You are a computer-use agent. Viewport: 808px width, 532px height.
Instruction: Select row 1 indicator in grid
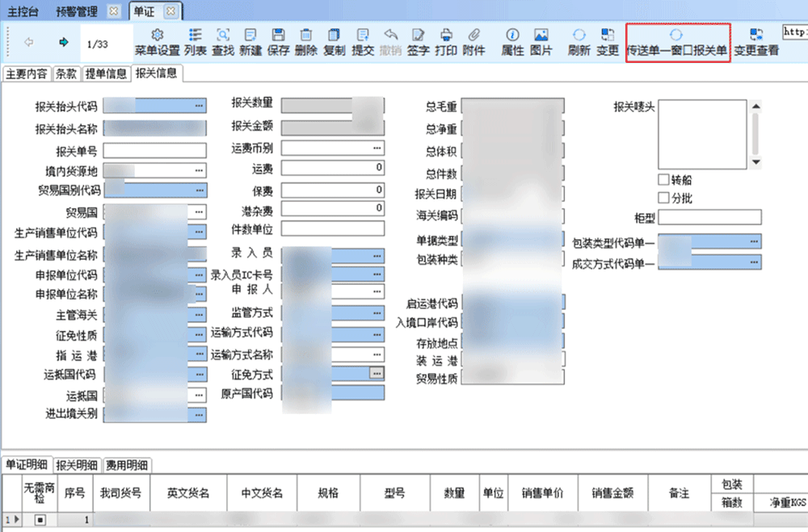12,520
